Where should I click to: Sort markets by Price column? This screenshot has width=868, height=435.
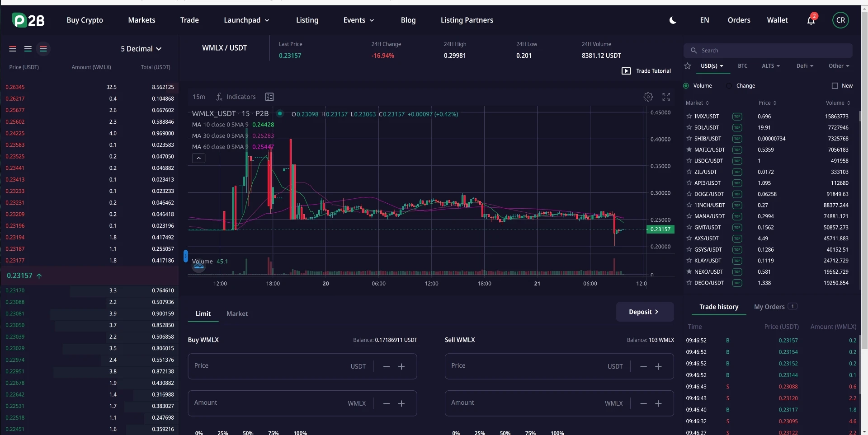pos(767,103)
